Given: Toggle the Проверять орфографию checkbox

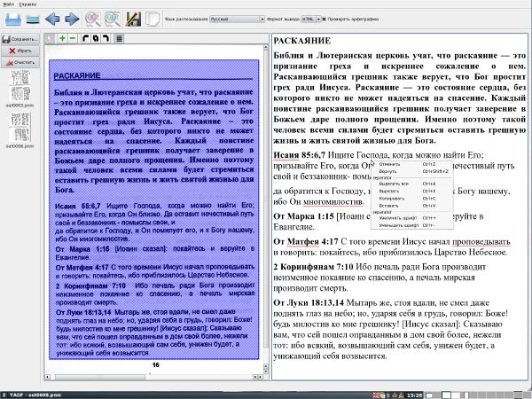Looking at the screenshot, I should coord(324,19).
